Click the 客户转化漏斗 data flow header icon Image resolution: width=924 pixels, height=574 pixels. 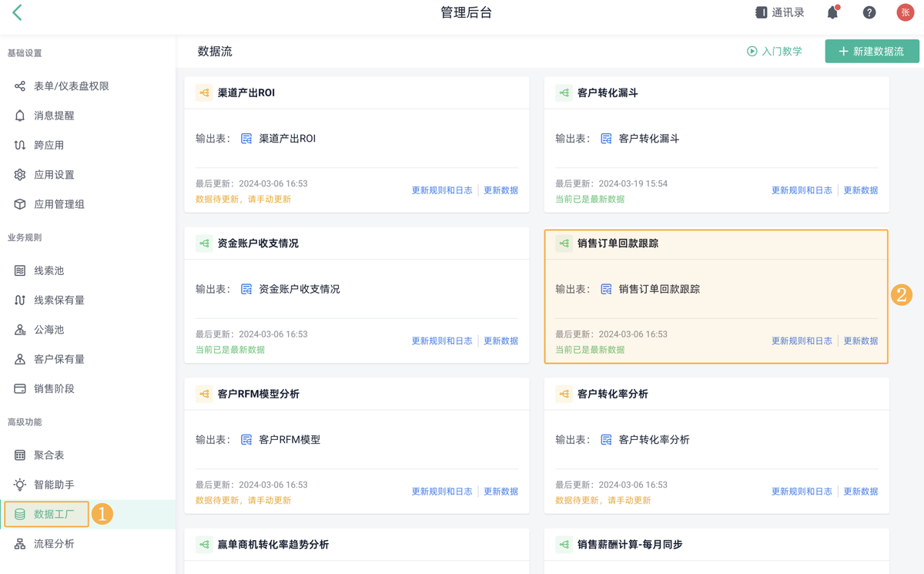[x=564, y=92]
